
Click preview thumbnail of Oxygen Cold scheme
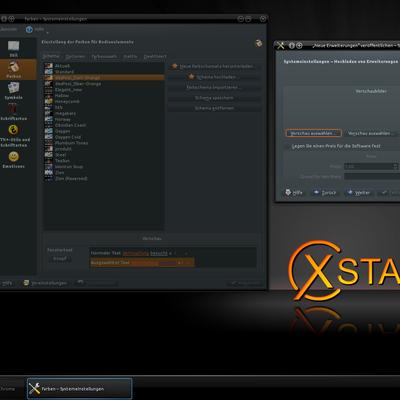(49, 137)
